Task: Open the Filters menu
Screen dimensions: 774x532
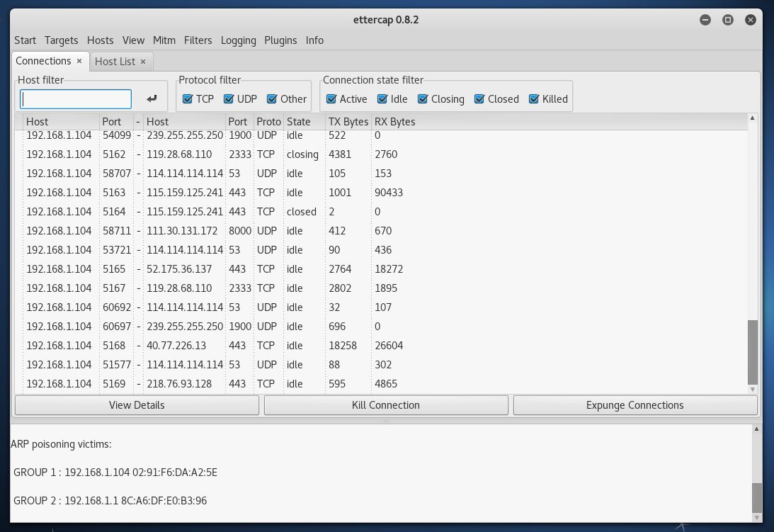Action: pos(198,40)
